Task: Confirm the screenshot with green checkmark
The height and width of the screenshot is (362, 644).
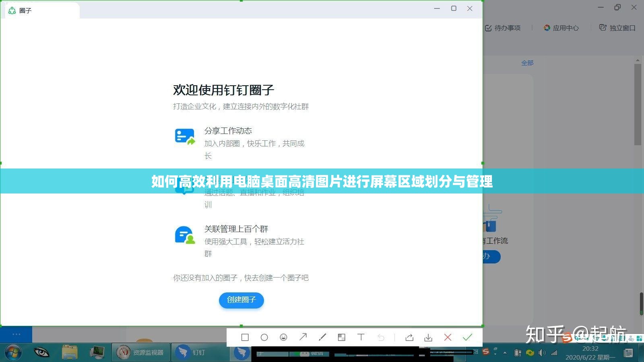Action: click(x=467, y=337)
